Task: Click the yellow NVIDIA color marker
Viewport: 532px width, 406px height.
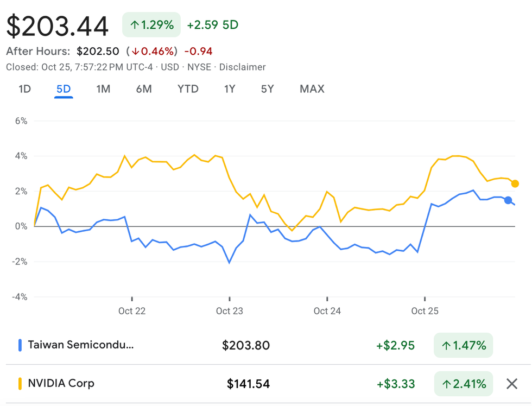Action: click(x=20, y=384)
